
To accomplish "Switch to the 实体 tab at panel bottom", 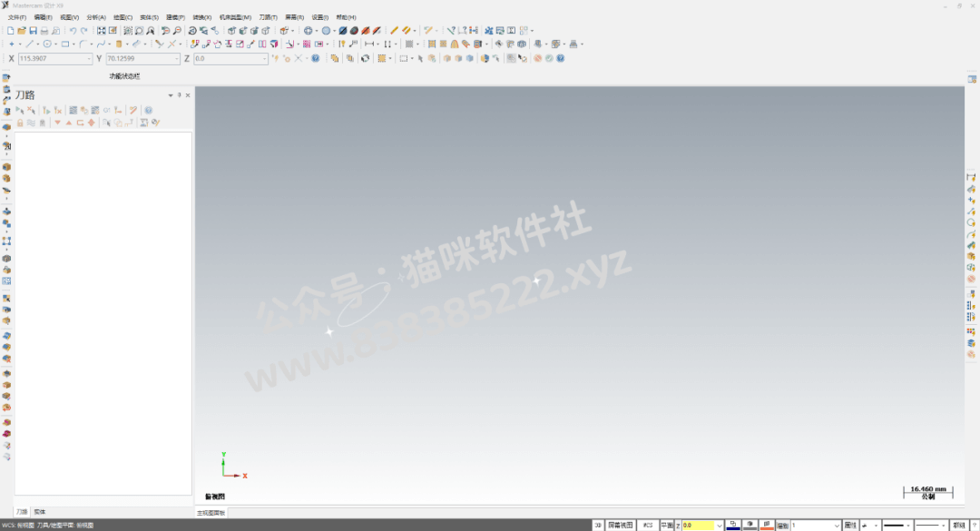I will [x=40, y=512].
